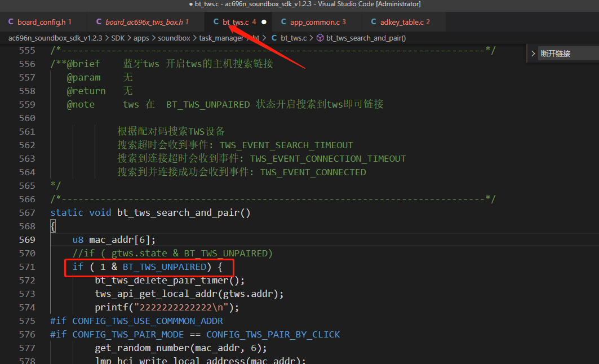Screen dimensions: 599x364
Task: Click the C icon before bt_tws.c breadcrumb
Action: [x=274, y=38]
